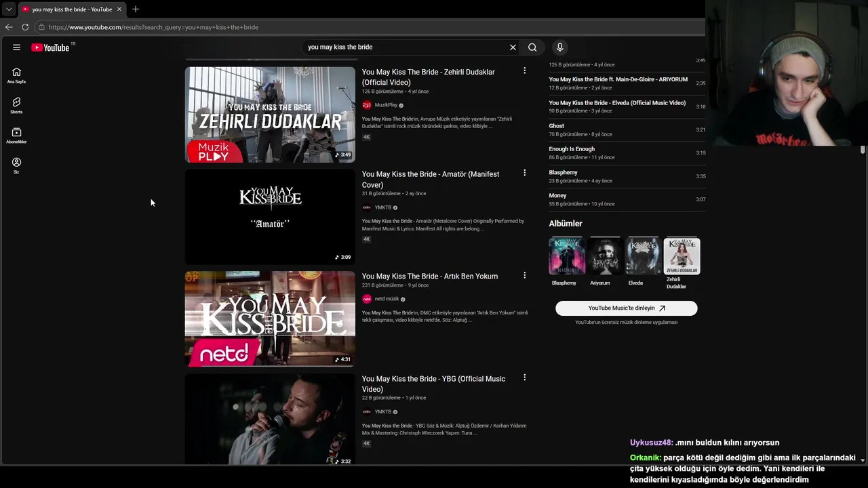Open the netd müzik channel name link
This screenshot has height=488, width=868.
pos(387,299)
